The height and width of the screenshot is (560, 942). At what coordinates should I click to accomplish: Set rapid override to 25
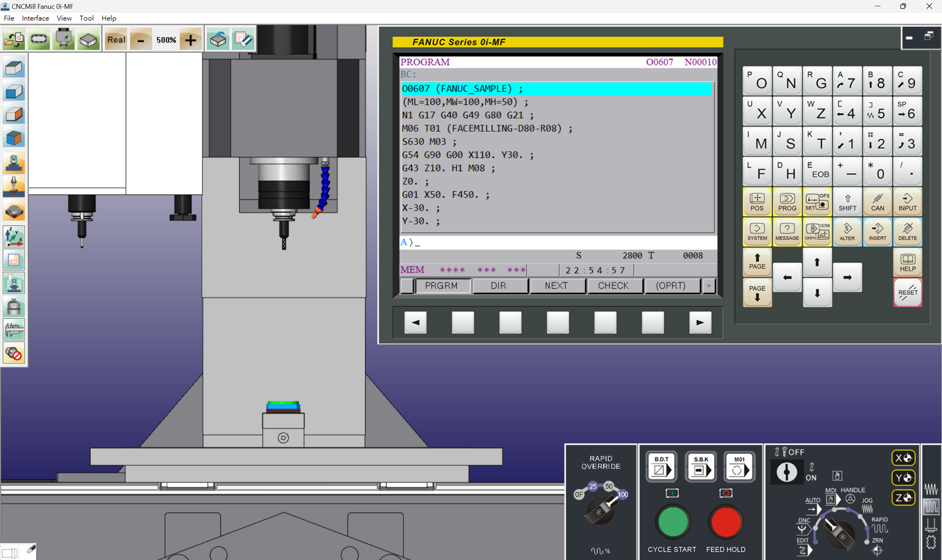click(593, 486)
